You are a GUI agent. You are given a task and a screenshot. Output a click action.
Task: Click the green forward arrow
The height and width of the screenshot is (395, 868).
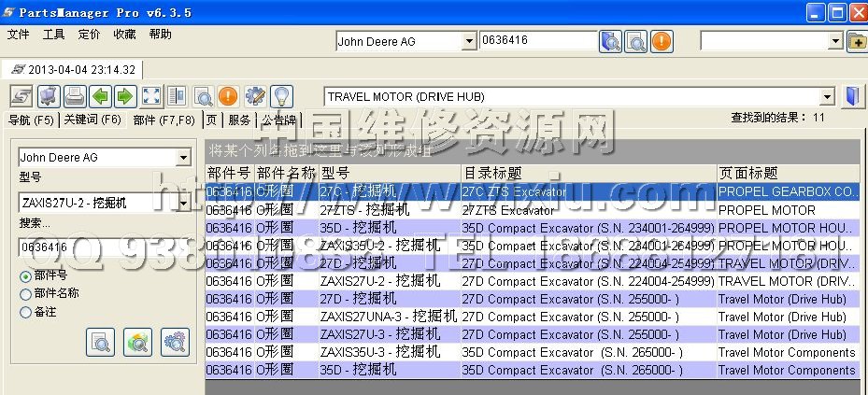[x=124, y=96]
